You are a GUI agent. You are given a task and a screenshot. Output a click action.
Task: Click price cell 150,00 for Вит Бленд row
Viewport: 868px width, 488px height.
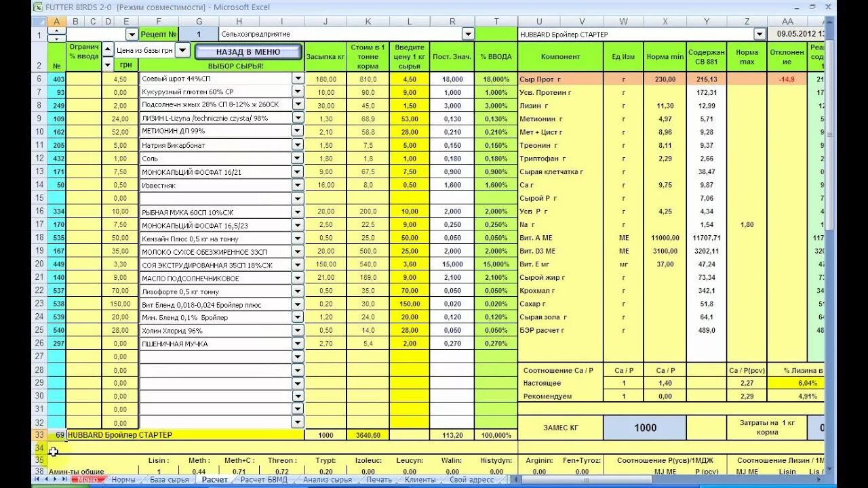click(410, 304)
